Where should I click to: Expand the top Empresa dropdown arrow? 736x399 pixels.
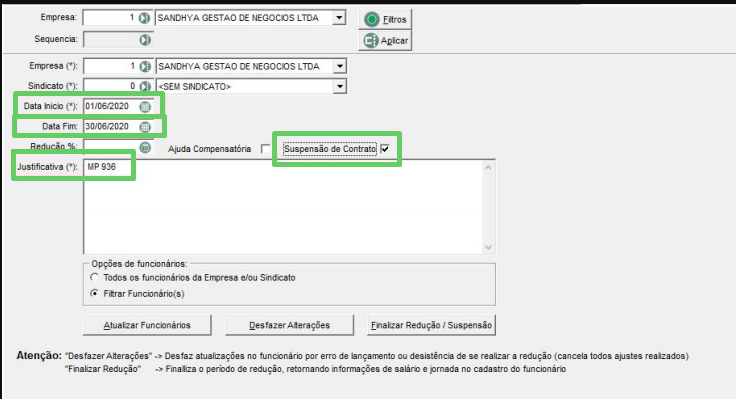tap(339, 18)
